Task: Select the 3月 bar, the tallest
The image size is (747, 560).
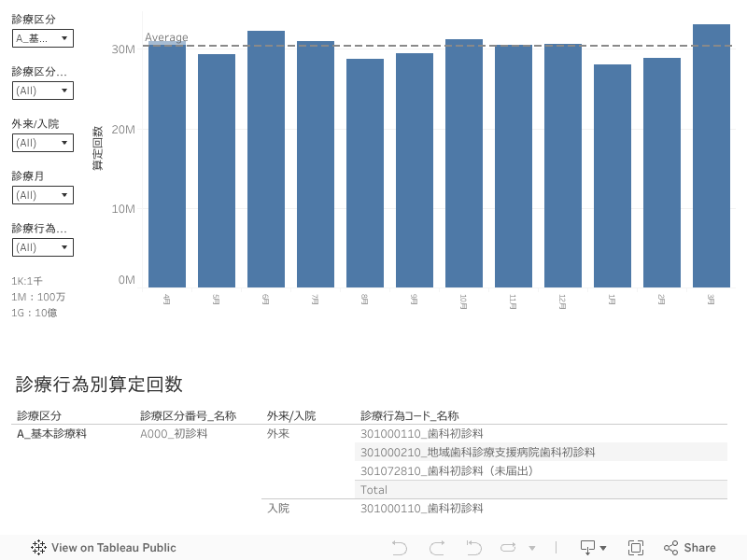Action: [712, 156]
